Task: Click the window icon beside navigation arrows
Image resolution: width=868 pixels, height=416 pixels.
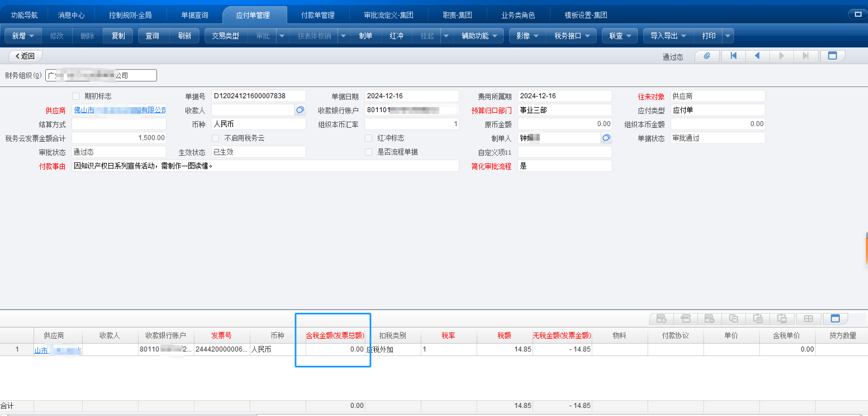Action: pos(832,56)
